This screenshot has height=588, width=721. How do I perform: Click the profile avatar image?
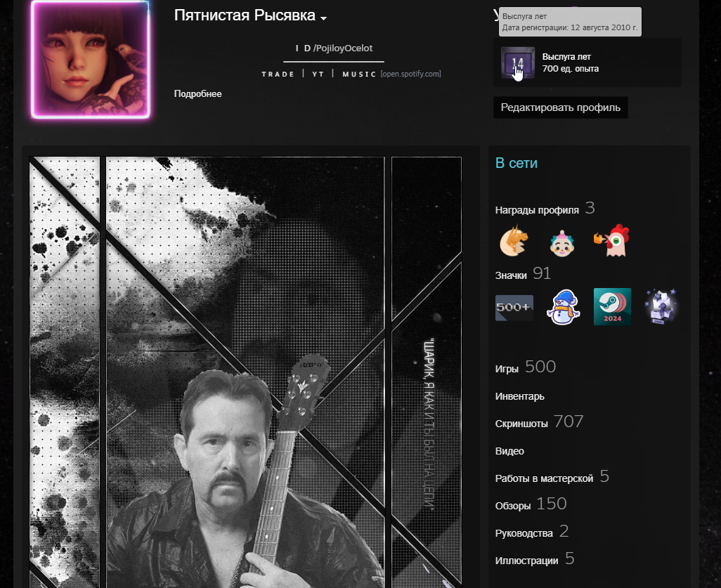91,59
